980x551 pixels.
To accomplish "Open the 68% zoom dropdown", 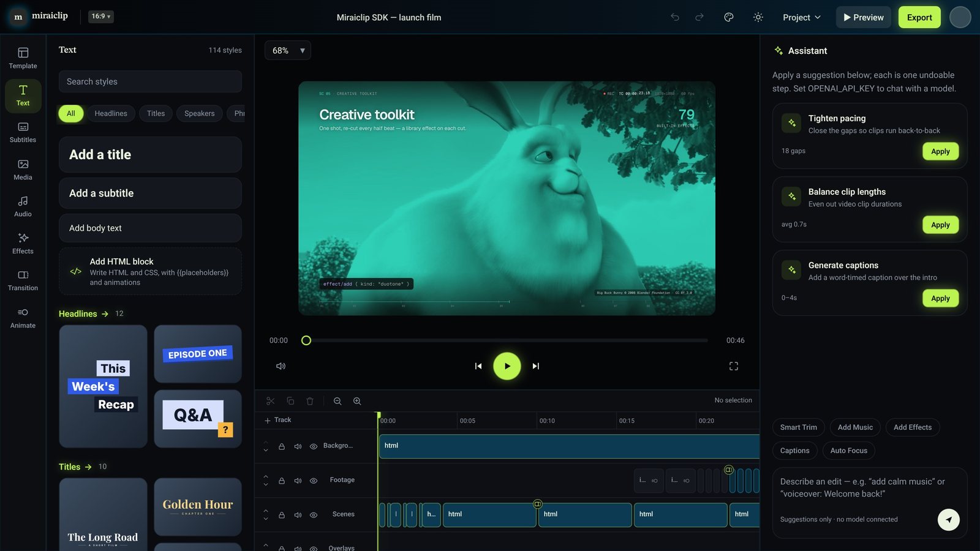I will point(288,50).
